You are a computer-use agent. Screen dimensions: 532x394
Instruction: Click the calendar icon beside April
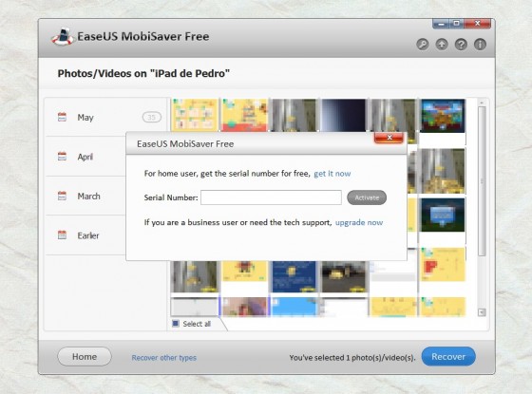[62, 157]
